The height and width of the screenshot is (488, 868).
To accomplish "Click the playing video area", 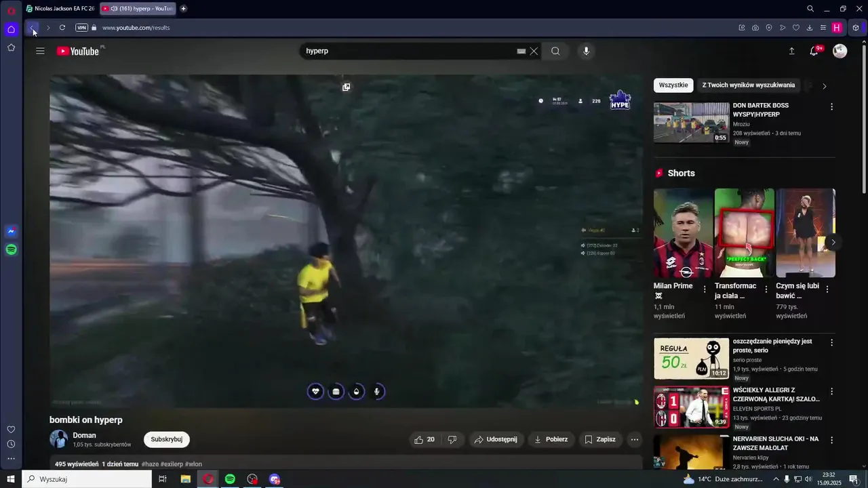I will coord(346,241).
